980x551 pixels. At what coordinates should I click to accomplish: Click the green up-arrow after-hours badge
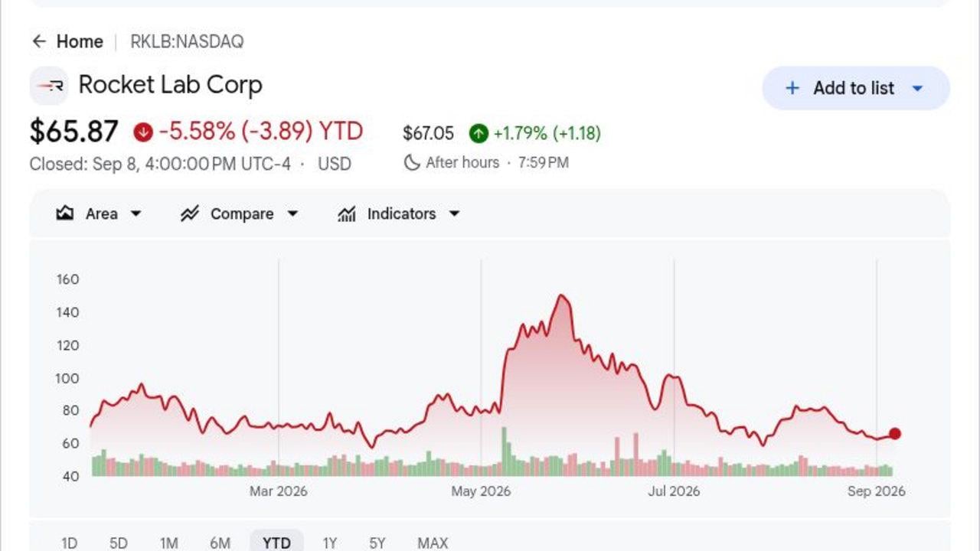(479, 133)
